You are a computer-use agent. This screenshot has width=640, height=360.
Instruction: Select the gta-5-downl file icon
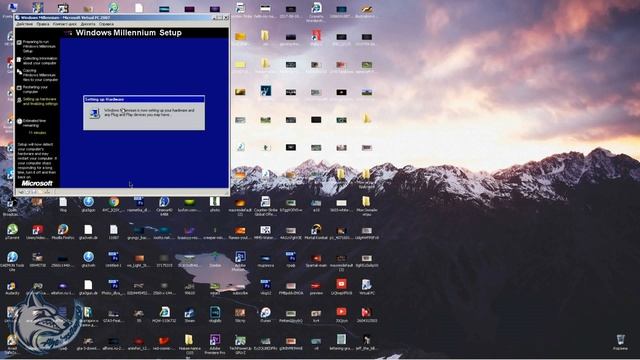[88, 343]
